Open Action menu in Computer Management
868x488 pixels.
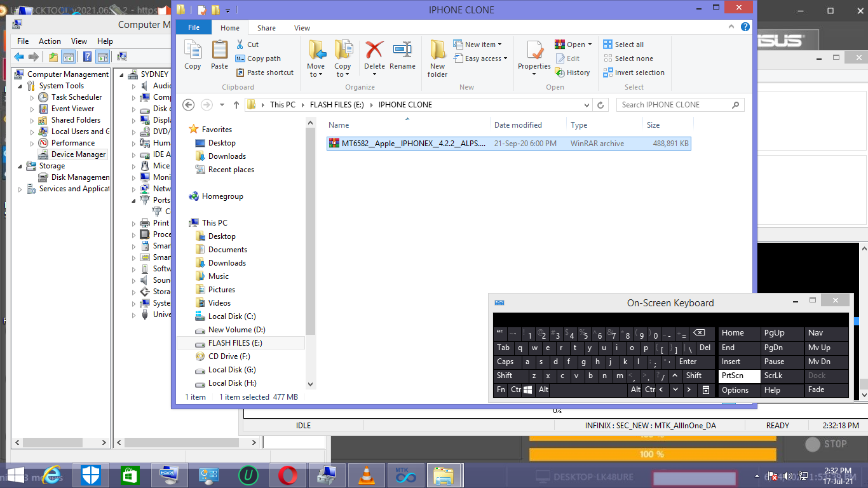(x=50, y=41)
